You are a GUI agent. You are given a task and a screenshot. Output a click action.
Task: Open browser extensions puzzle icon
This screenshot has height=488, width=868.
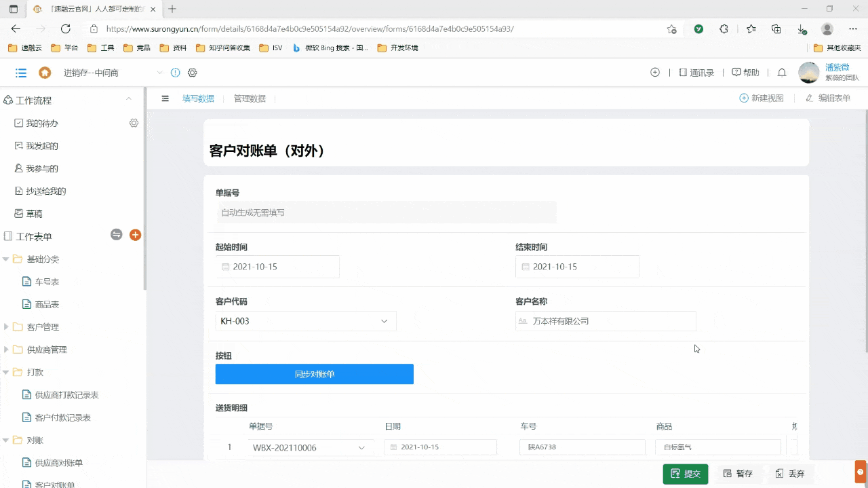pyautogui.click(x=724, y=29)
